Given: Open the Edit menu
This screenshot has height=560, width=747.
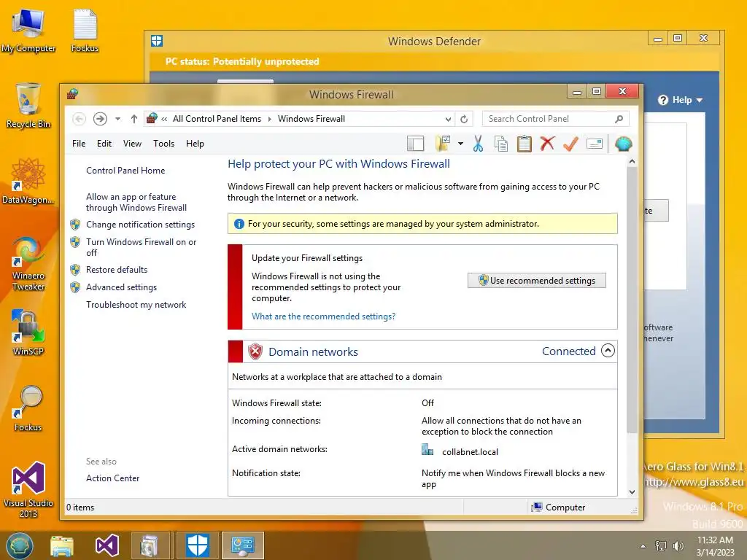Looking at the screenshot, I should [x=104, y=144].
